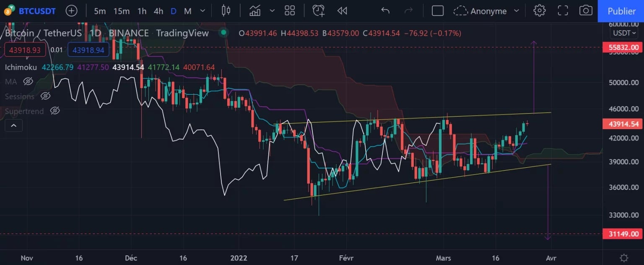
Task: Open the candlestick chart type selector
Action: tap(226, 11)
